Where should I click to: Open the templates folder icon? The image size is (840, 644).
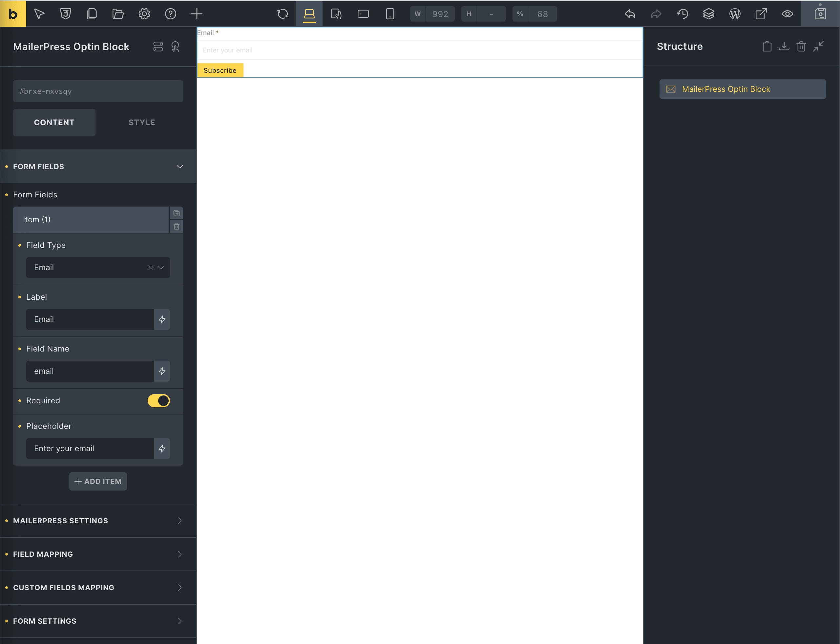click(118, 14)
